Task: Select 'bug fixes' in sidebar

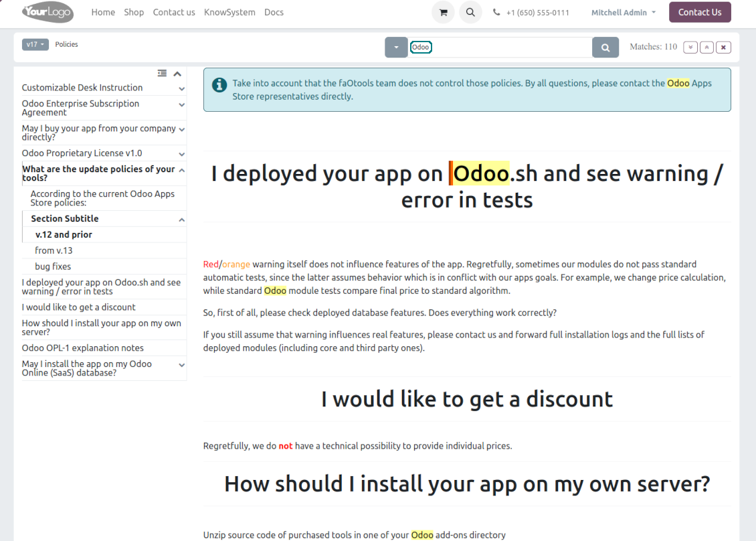Action: 53,266
